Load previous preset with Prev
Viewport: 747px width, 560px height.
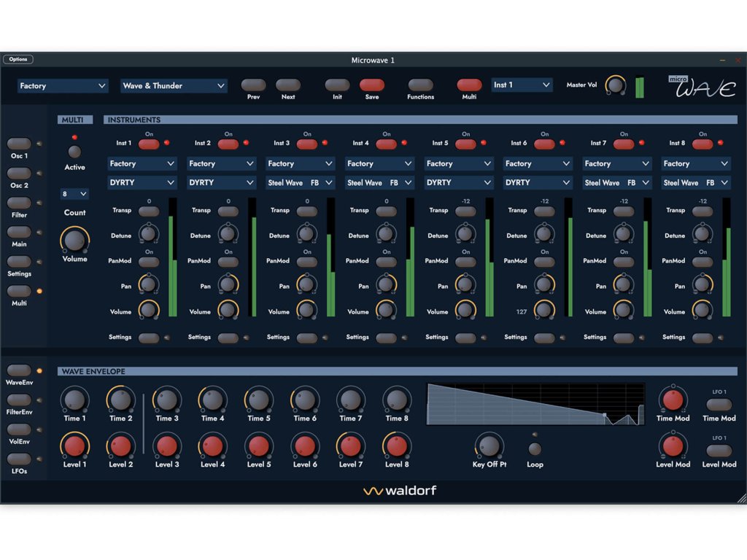[253, 85]
